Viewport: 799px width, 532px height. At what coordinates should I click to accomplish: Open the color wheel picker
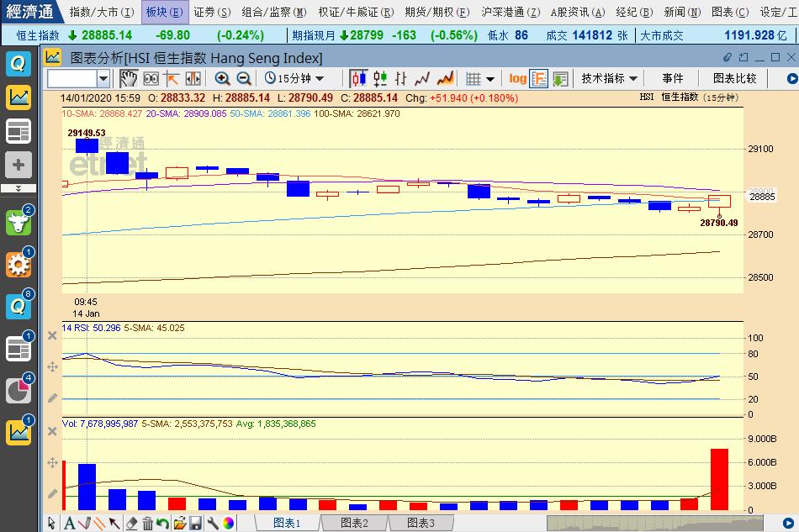click(x=229, y=523)
